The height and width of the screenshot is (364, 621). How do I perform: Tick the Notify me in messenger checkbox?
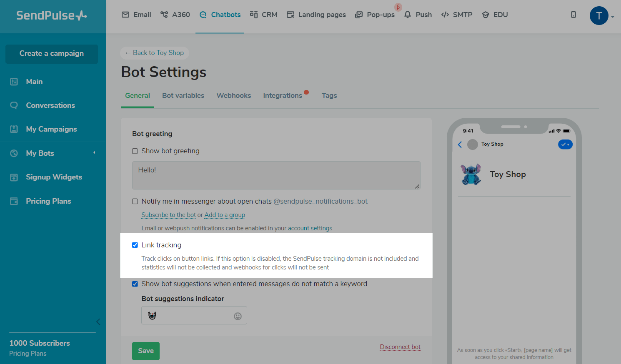pyautogui.click(x=135, y=202)
